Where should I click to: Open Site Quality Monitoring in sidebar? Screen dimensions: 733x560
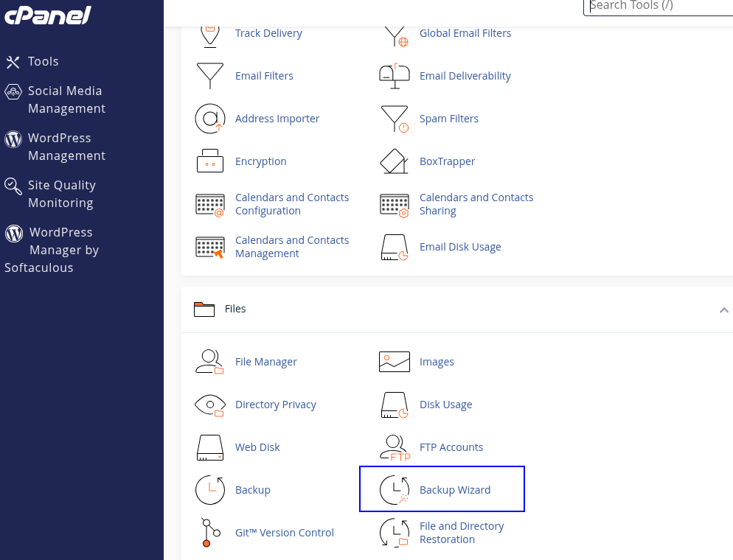click(62, 194)
